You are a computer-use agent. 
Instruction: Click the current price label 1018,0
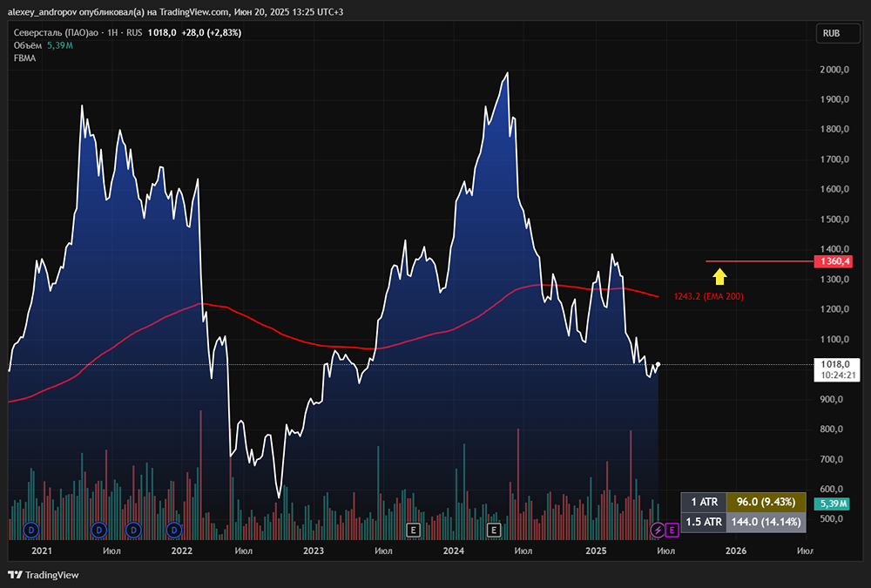(832, 364)
